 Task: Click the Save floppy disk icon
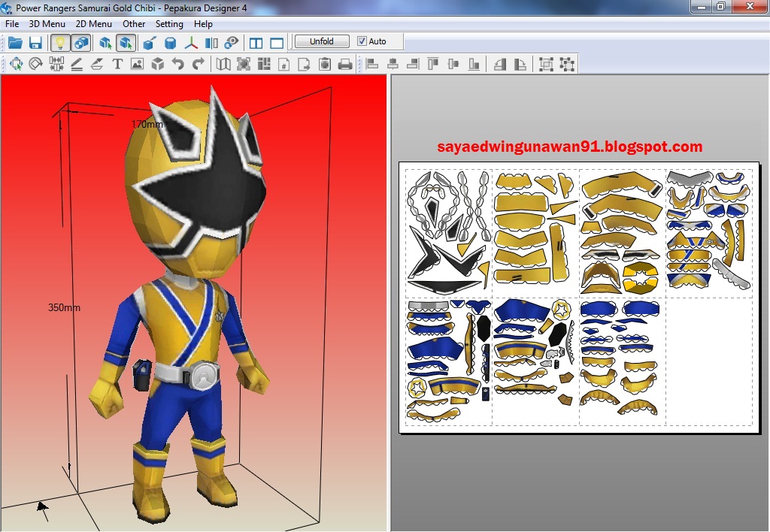pyautogui.click(x=35, y=43)
